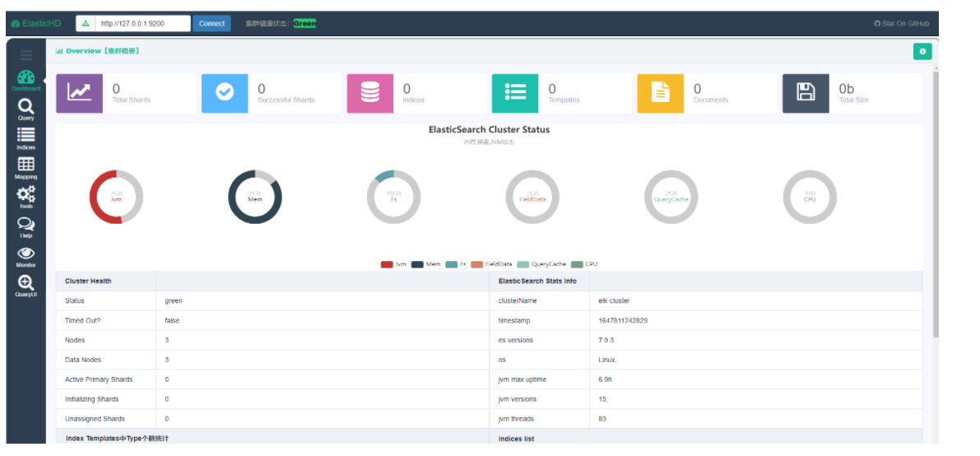Viewport: 980px width, 456px height.
Task: Toggle the hamburger menu in sidebar
Action: (26, 55)
